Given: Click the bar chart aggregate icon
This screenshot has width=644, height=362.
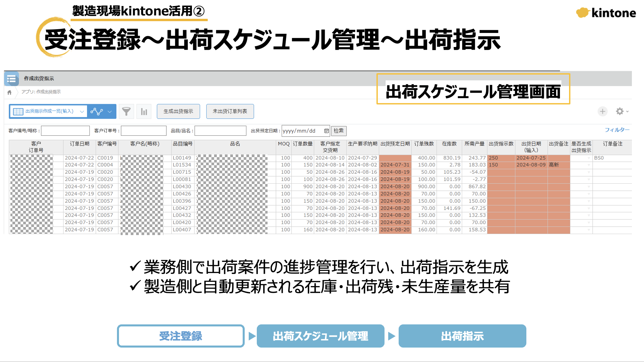Looking at the screenshot, I should (x=144, y=111).
